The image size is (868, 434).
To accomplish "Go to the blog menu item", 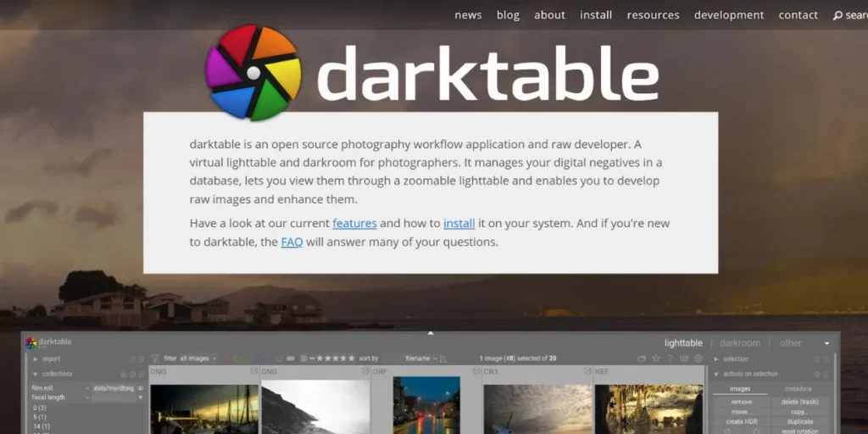I will 508,15.
